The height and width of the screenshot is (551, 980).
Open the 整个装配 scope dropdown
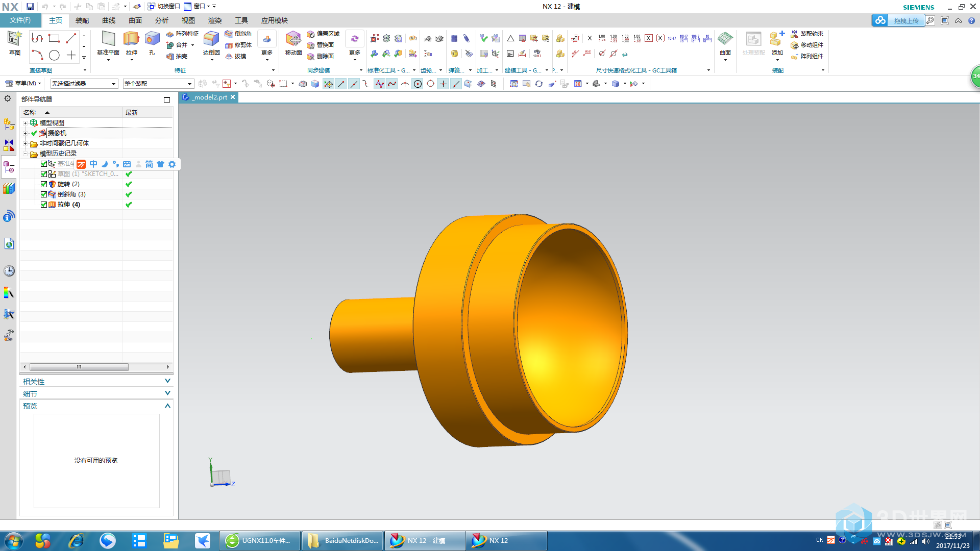point(158,84)
